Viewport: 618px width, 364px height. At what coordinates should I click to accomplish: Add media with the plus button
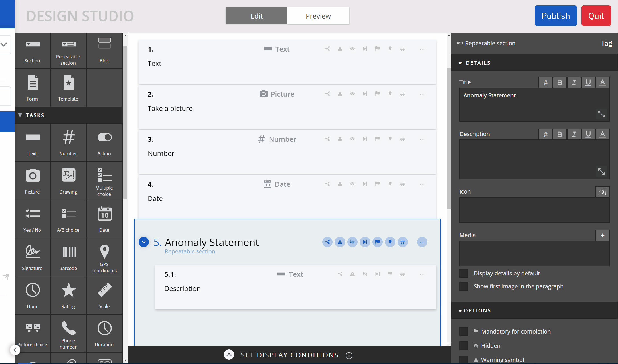pos(602,235)
